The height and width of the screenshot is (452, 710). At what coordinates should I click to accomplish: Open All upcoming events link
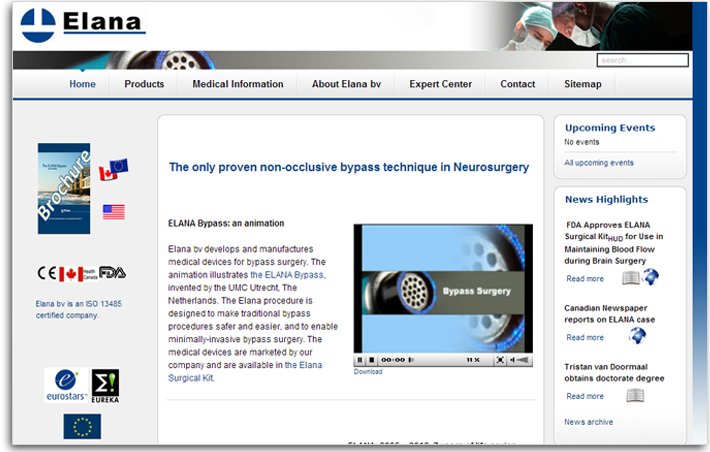tap(599, 163)
